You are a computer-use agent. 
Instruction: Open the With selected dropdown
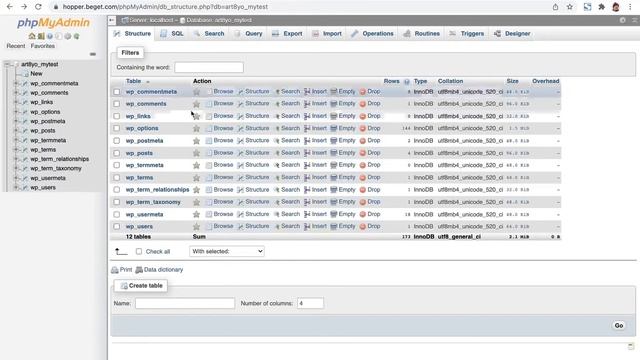click(227, 251)
